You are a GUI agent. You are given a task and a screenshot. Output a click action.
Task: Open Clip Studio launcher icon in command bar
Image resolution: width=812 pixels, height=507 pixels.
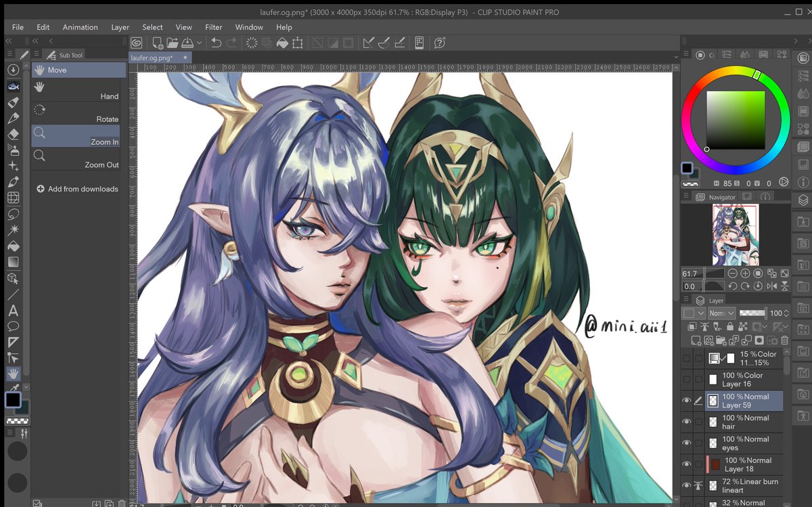pyautogui.click(x=137, y=43)
